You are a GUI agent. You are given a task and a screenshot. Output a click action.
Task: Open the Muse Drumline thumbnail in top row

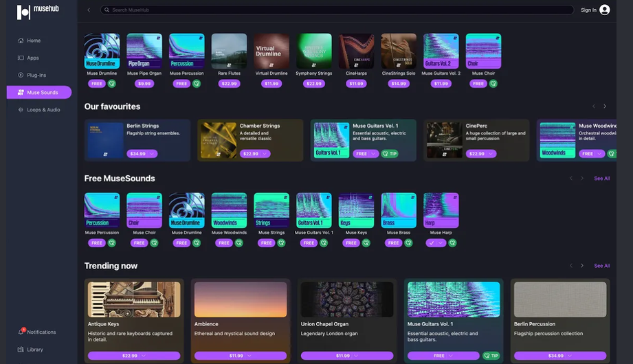(x=102, y=51)
